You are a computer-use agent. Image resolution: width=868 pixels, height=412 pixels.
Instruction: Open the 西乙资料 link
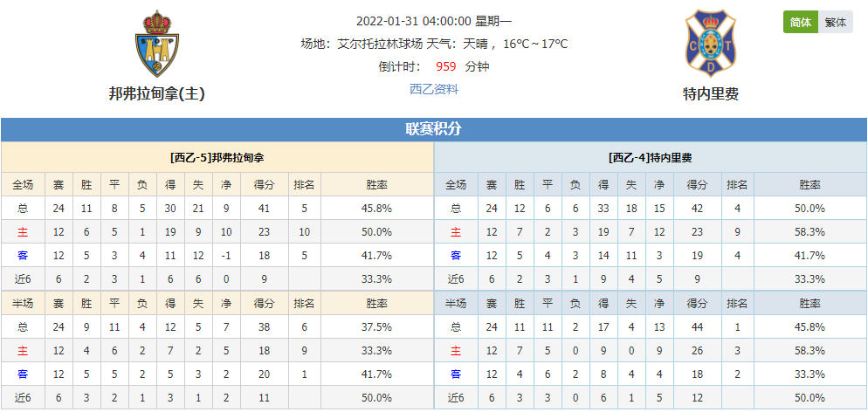pyautogui.click(x=434, y=89)
